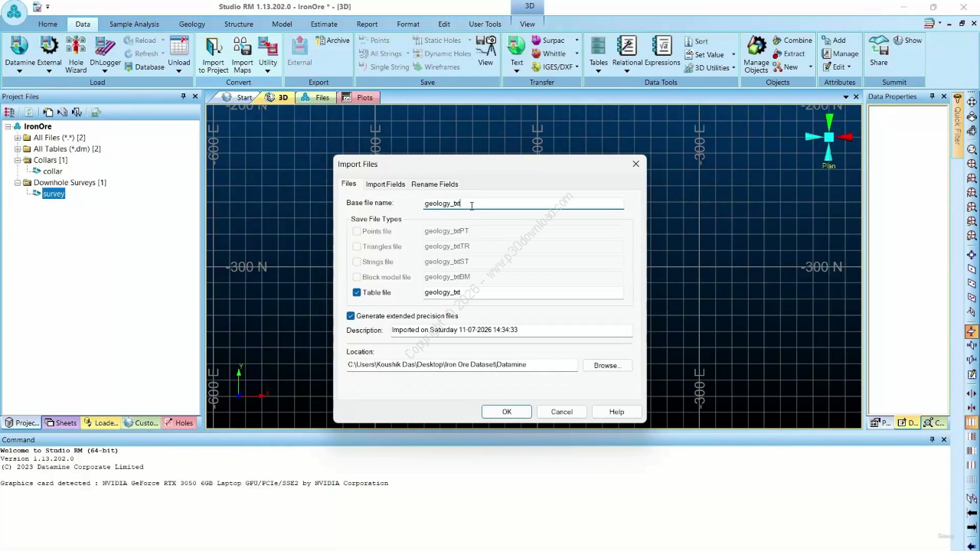This screenshot has height=551, width=980.
Task: Collapse the Collars folder in project tree
Action: click(x=18, y=160)
